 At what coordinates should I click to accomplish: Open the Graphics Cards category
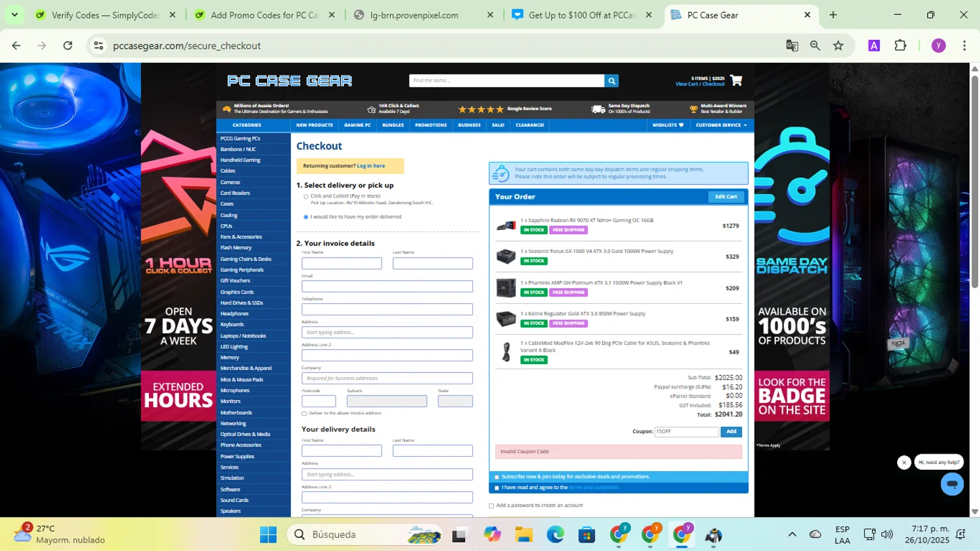click(237, 292)
